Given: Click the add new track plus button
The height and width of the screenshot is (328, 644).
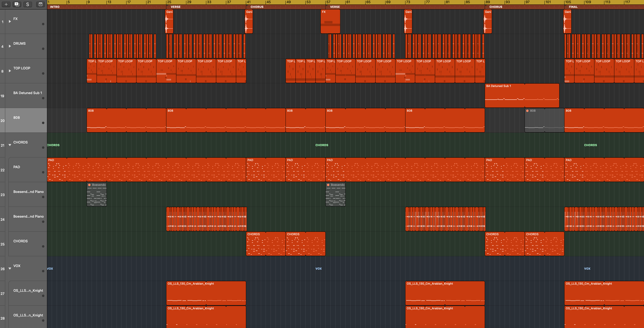Looking at the screenshot, I should point(6,4).
